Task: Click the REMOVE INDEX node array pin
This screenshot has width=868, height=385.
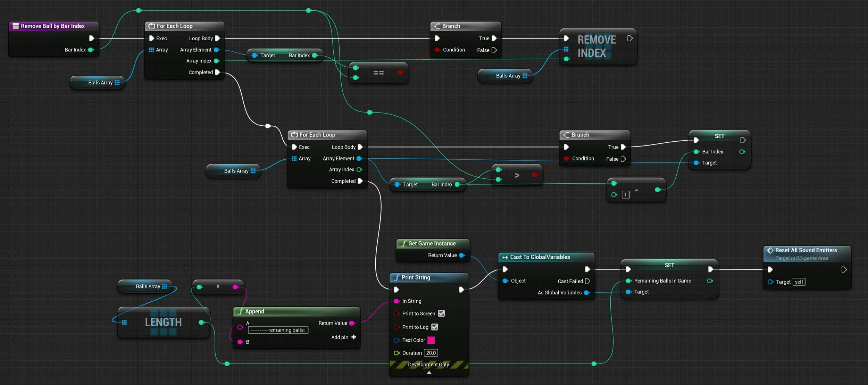Action: pos(566,49)
